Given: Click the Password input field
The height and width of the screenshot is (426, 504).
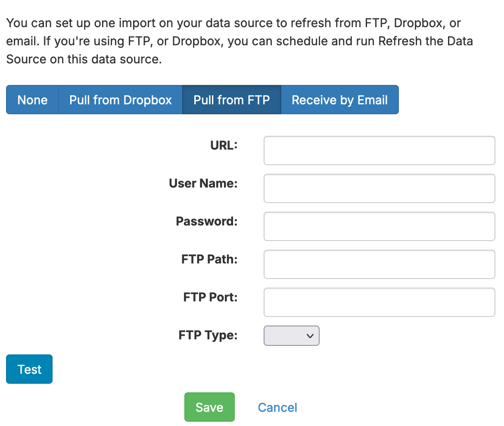Looking at the screenshot, I should pos(379,226).
